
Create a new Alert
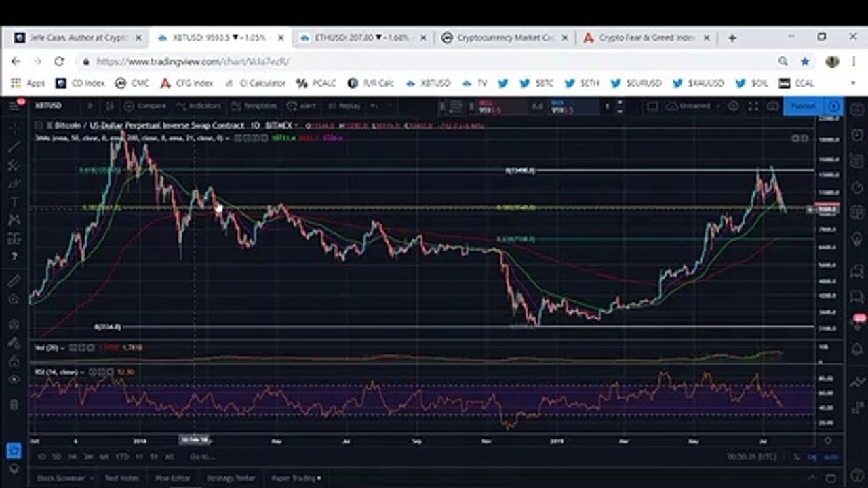(x=302, y=106)
